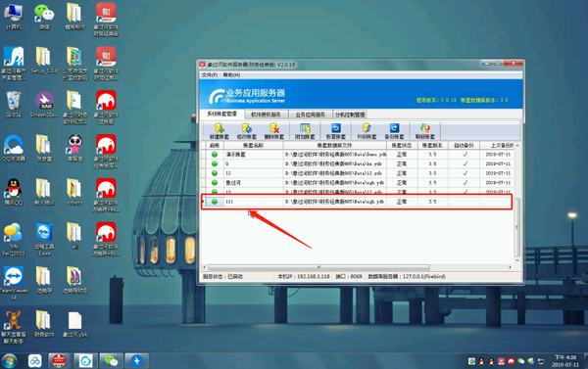Click the 新建账套 (new account set) toolbar icon
Viewport: 588px width, 369px height.
coord(219,131)
